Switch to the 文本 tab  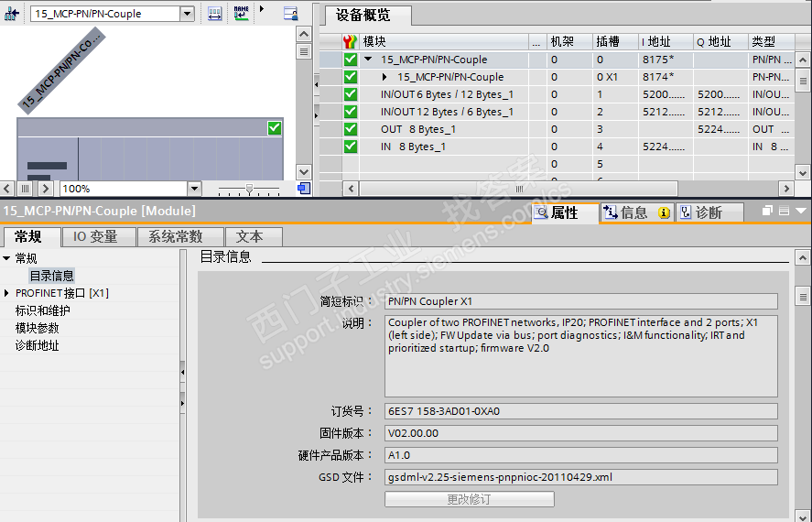click(254, 236)
